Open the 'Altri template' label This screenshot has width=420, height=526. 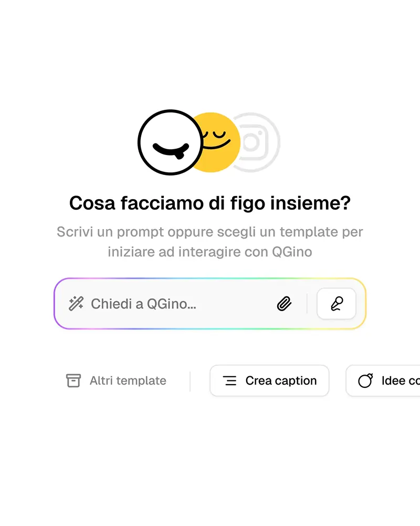click(128, 381)
